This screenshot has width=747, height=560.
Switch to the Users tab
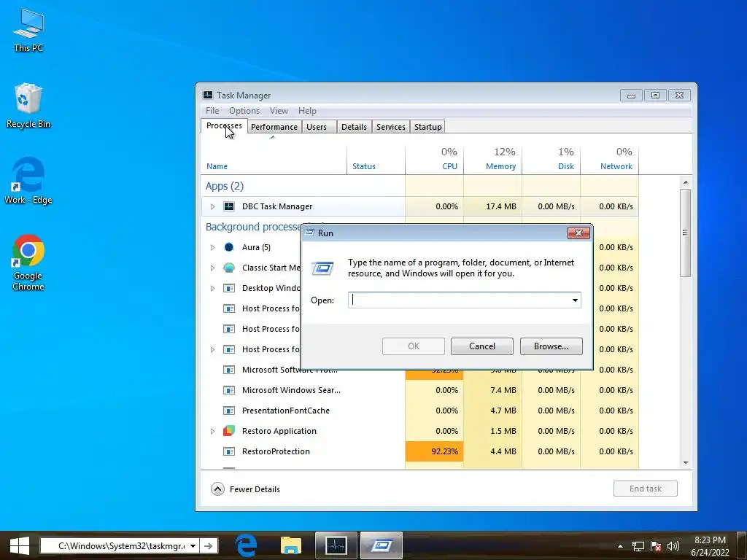click(x=317, y=127)
